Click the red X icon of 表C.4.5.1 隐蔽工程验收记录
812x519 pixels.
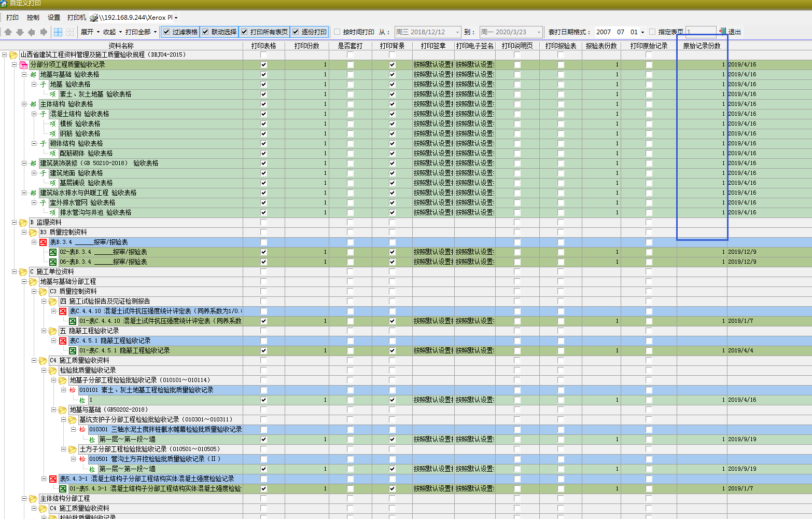pos(63,340)
